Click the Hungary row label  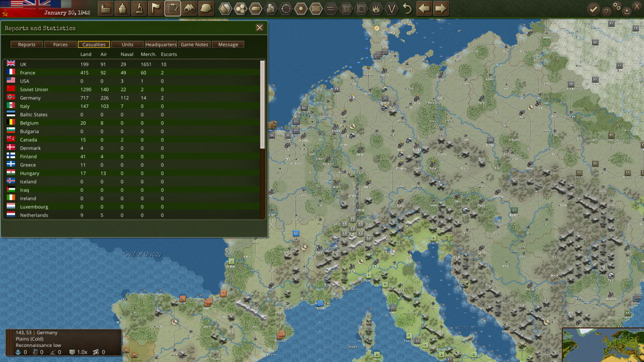pos(30,173)
